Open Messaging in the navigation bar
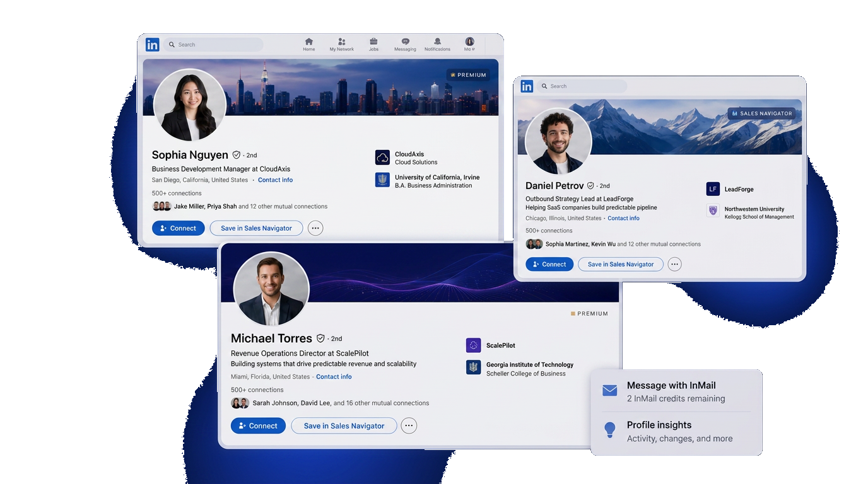Image resolution: width=868 pixels, height=484 pixels. click(x=405, y=44)
